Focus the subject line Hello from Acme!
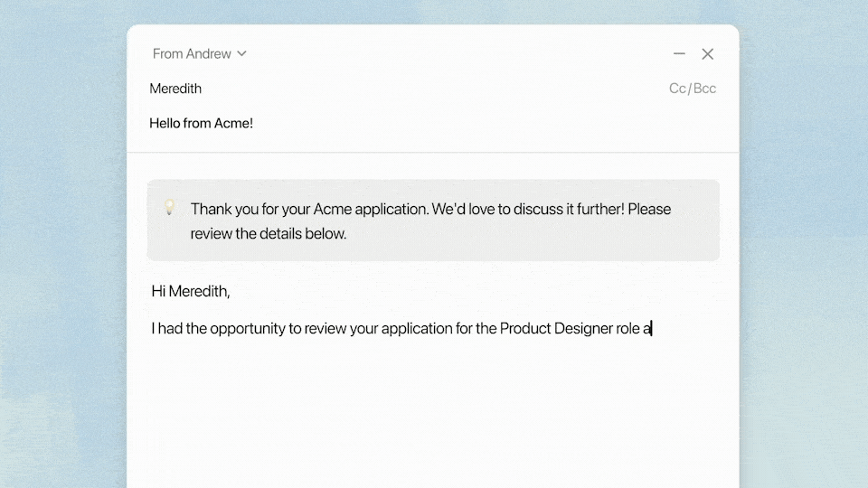Image resolution: width=868 pixels, height=488 pixels. coord(201,123)
